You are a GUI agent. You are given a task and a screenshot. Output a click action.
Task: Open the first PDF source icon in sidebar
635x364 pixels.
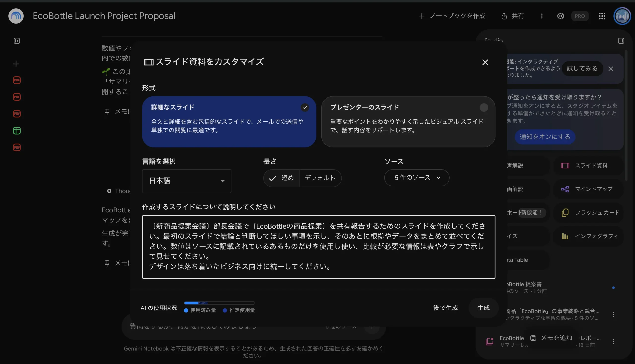pyautogui.click(x=17, y=80)
